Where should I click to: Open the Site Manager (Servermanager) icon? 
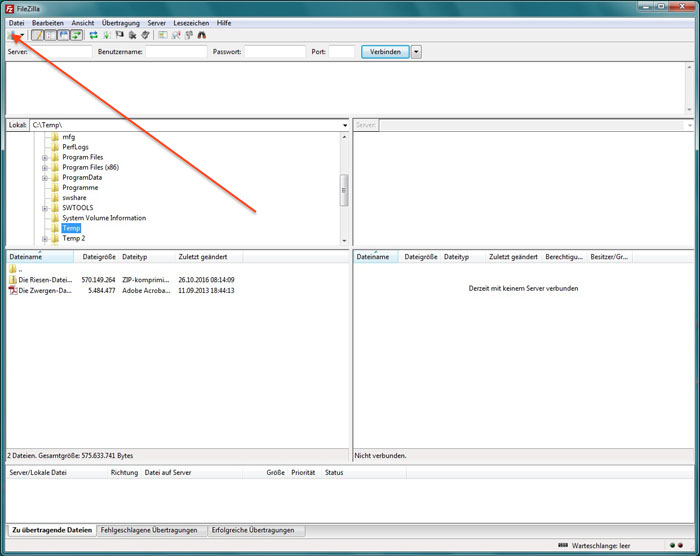pyautogui.click(x=12, y=35)
